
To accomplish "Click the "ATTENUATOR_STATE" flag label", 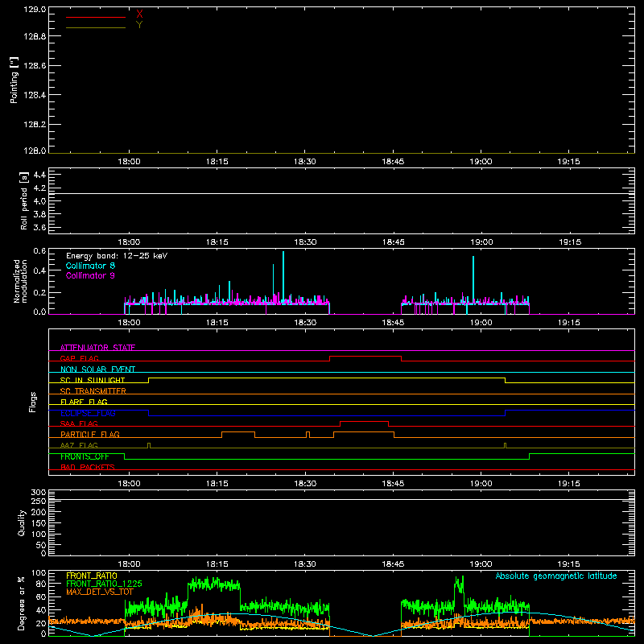I will (97, 348).
